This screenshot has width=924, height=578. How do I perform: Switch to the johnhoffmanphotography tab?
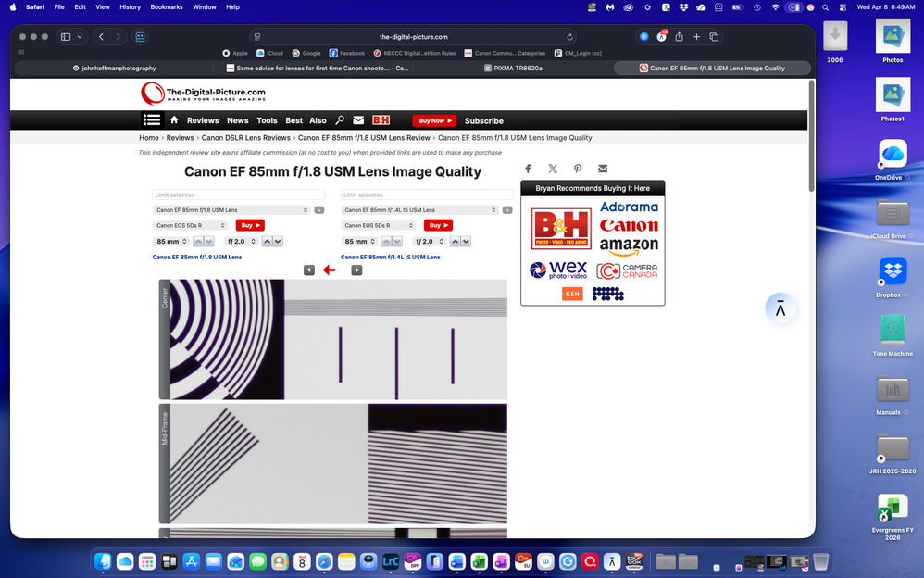pos(114,69)
